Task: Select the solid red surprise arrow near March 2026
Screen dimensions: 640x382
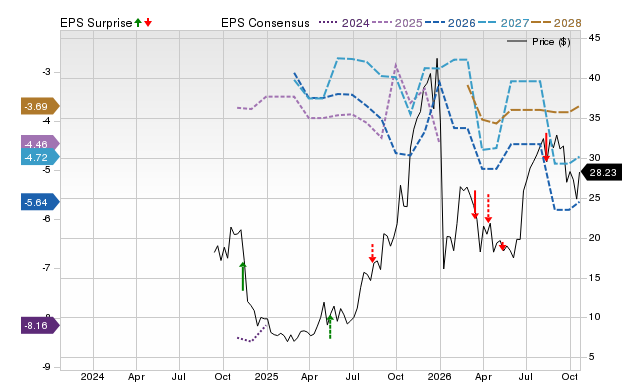Action: (475, 204)
